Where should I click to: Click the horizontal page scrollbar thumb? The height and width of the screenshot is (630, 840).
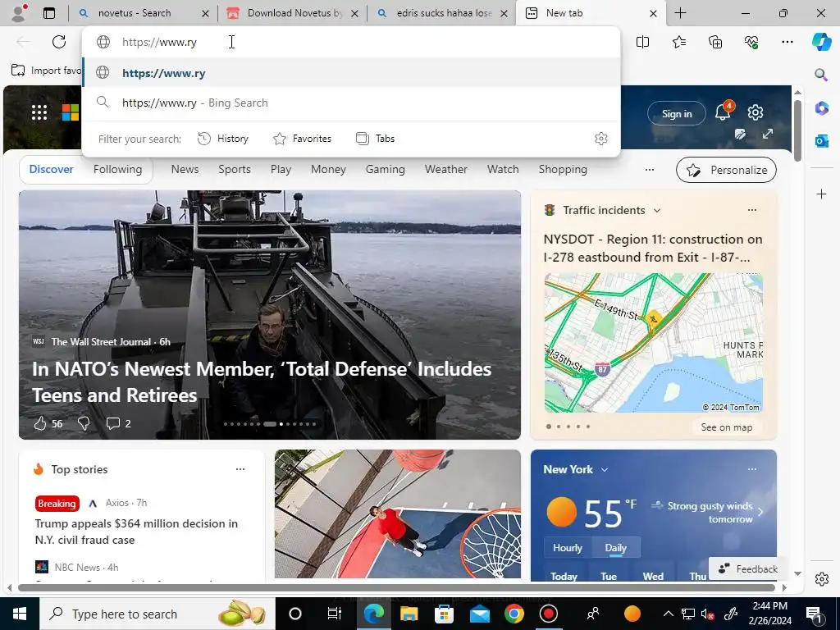point(396,587)
